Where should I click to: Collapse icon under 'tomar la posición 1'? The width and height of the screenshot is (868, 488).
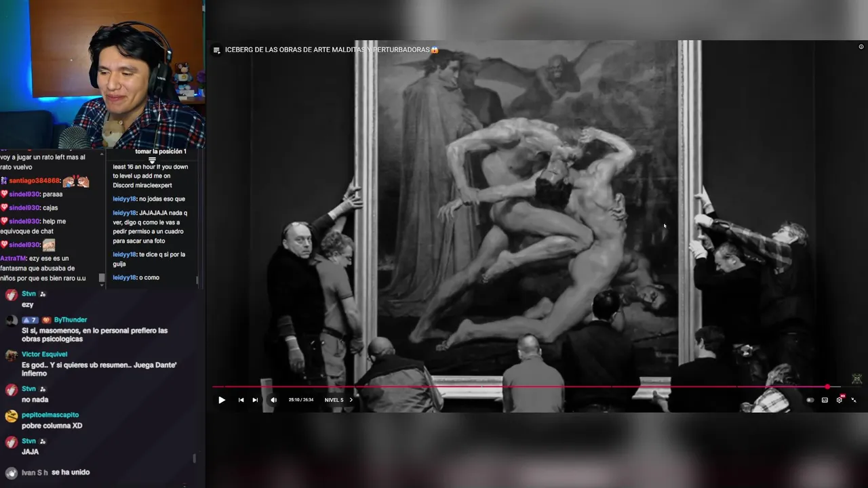pos(153,161)
